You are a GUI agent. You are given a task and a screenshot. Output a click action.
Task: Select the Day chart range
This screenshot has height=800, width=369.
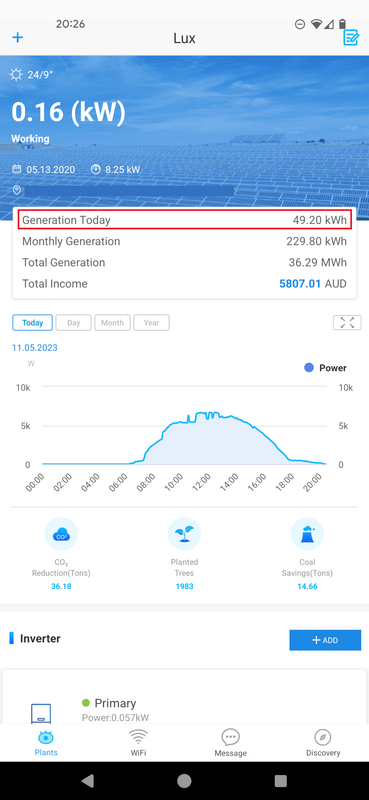click(x=73, y=323)
